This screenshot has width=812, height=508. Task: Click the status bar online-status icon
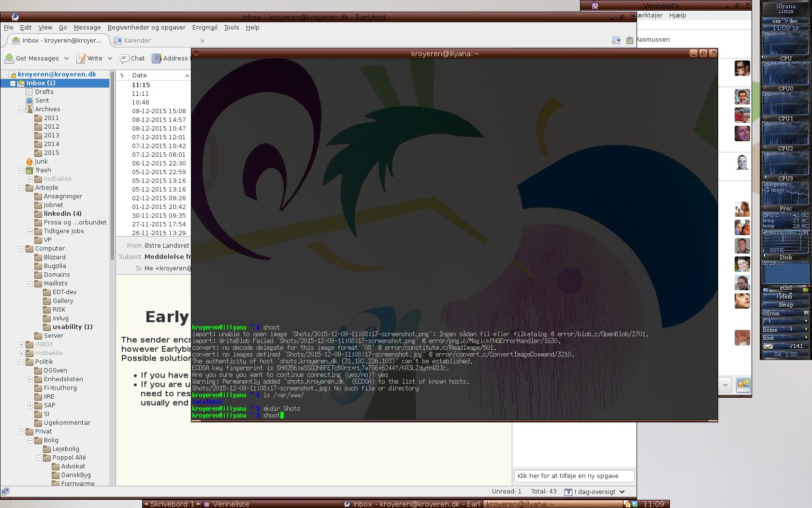point(5,492)
